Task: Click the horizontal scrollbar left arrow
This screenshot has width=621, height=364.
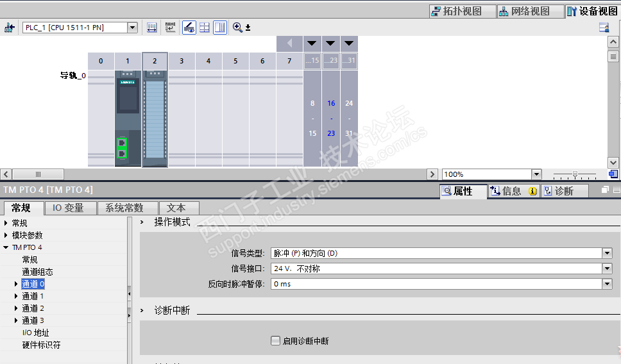Action: (x=6, y=174)
